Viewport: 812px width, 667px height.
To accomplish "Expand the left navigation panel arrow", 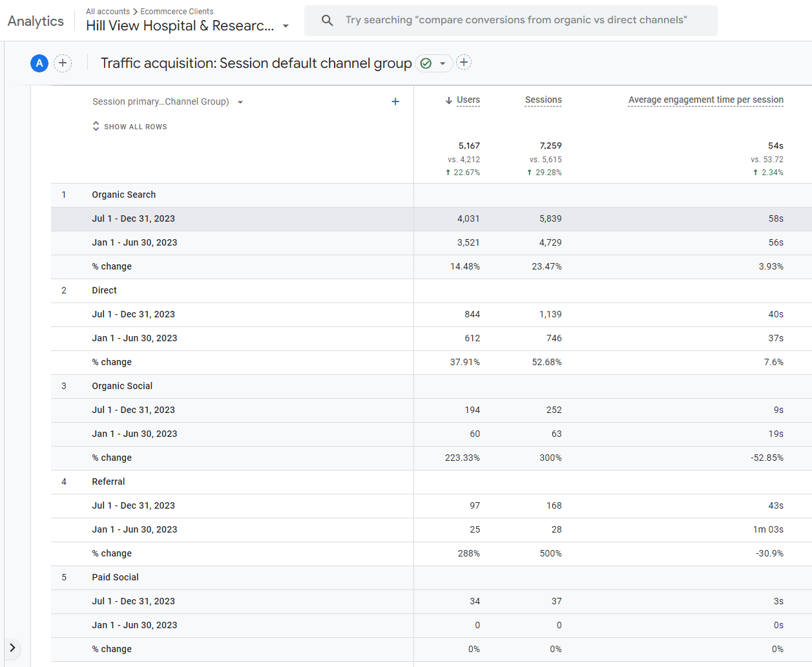I will 12,648.
